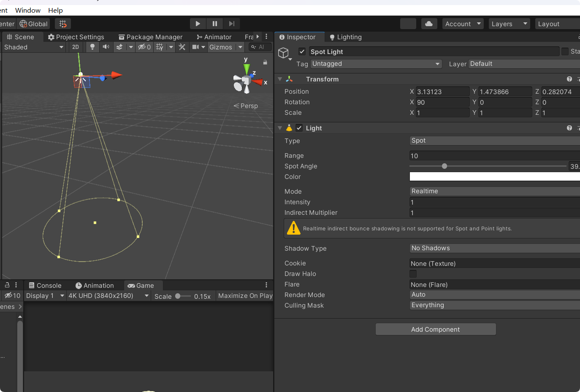The width and height of the screenshot is (580, 392).
Task: Open the grid settings dropdown arrow
Action: click(x=171, y=47)
